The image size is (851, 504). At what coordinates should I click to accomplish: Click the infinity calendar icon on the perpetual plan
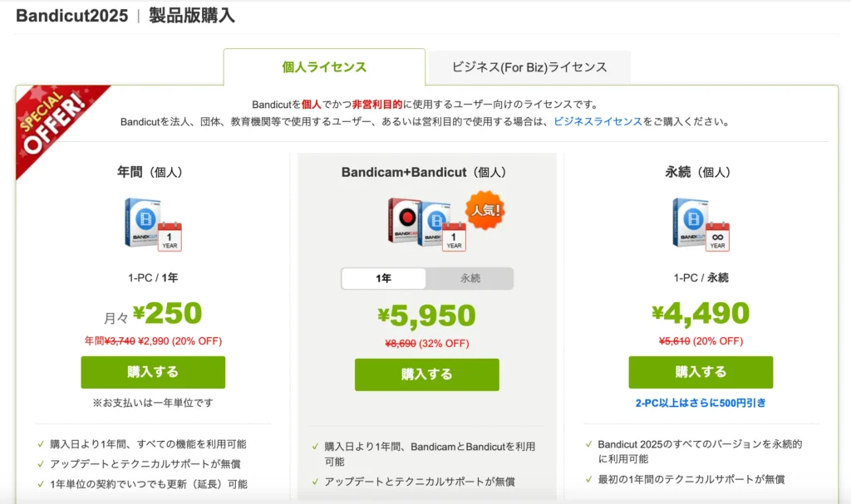[x=716, y=237]
